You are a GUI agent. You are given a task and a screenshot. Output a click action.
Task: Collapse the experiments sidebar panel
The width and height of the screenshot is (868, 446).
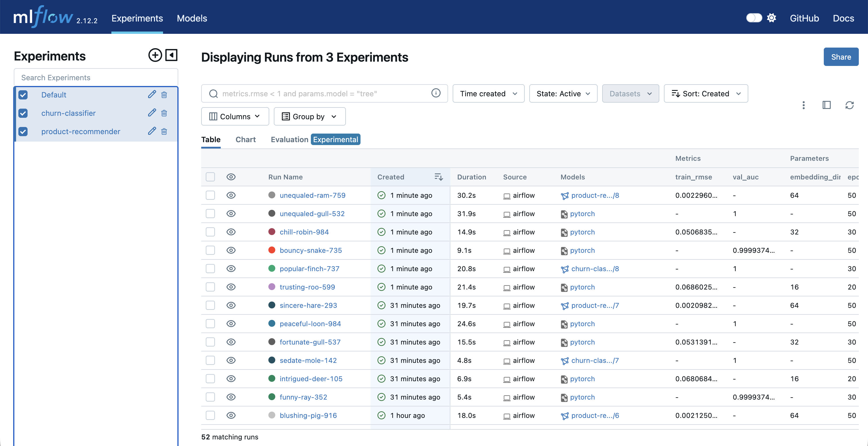point(171,55)
